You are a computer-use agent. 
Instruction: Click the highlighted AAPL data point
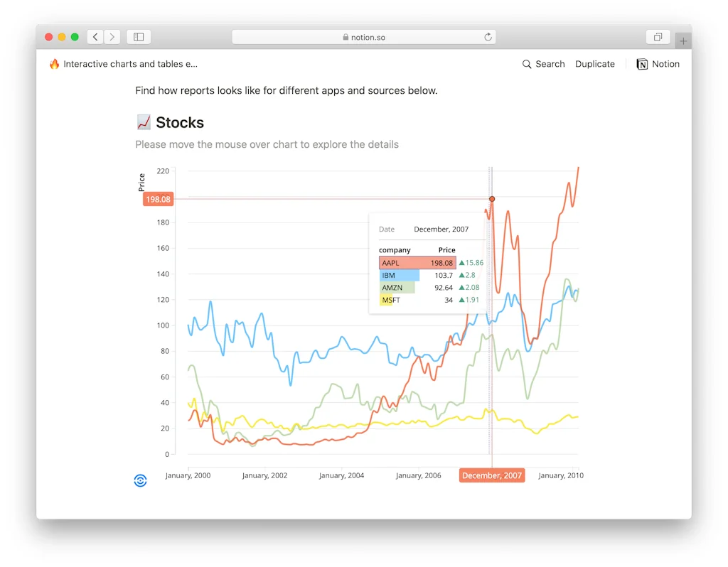(x=492, y=199)
